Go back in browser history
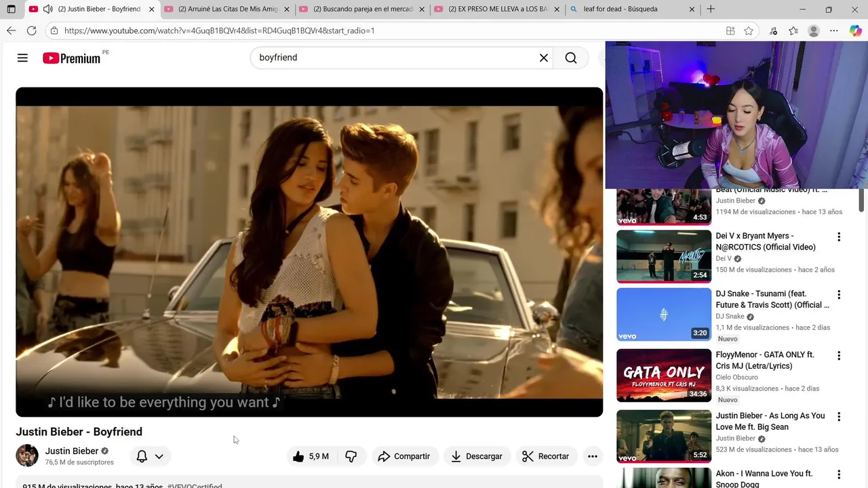The width and height of the screenshot is (868, 488). pyautogui.click(x=11, y=30)
